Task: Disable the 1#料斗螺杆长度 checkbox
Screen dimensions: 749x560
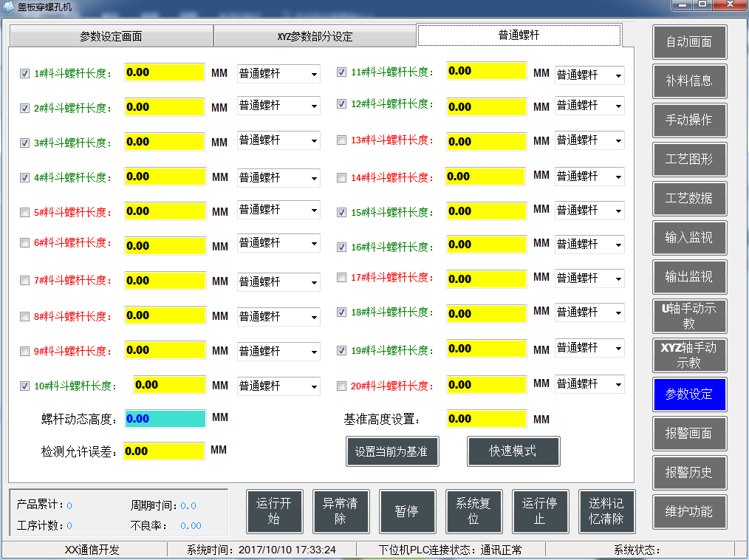Action: coord(24,73)
